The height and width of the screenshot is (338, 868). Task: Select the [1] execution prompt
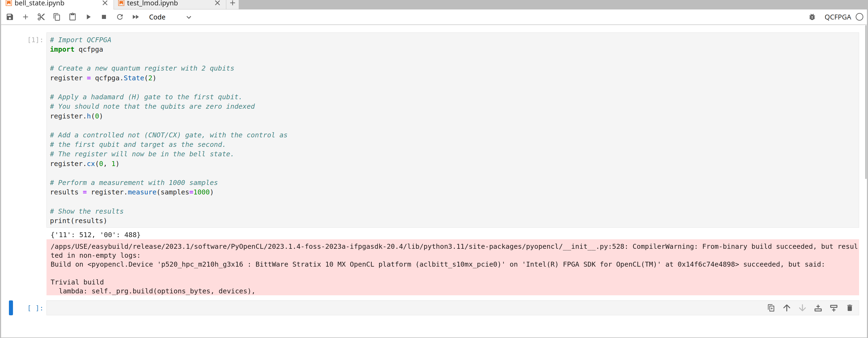click(35, 40)
